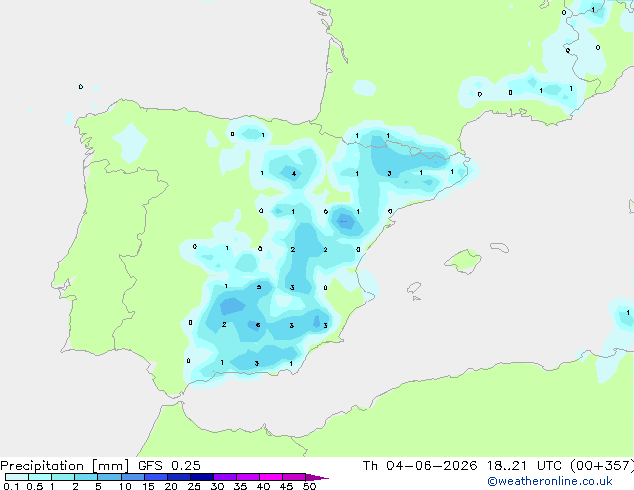Click the arrow tip above 50 in legend

click(x=317, y=477)
